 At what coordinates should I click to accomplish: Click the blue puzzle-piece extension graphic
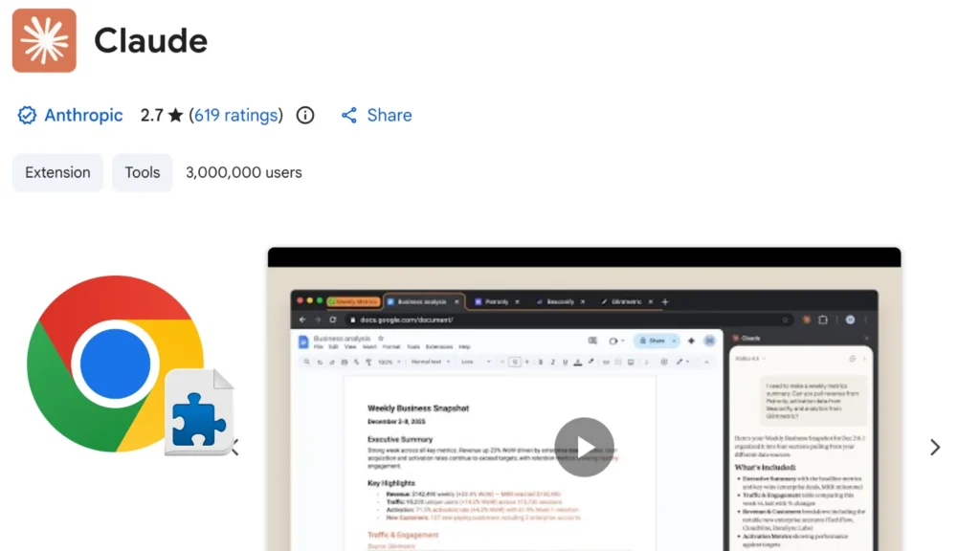click(198, 420)
